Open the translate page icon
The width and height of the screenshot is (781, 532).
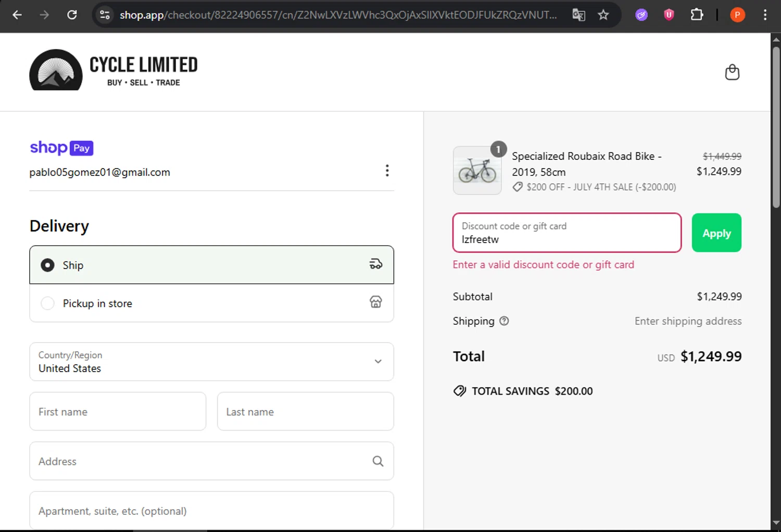pyautogui.click(x=578, y=15)
